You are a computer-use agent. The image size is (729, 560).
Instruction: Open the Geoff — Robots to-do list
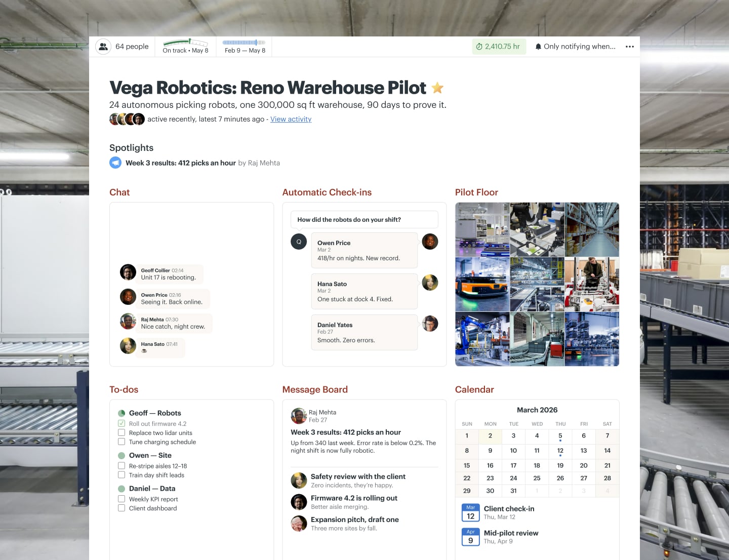coord(155,413)
